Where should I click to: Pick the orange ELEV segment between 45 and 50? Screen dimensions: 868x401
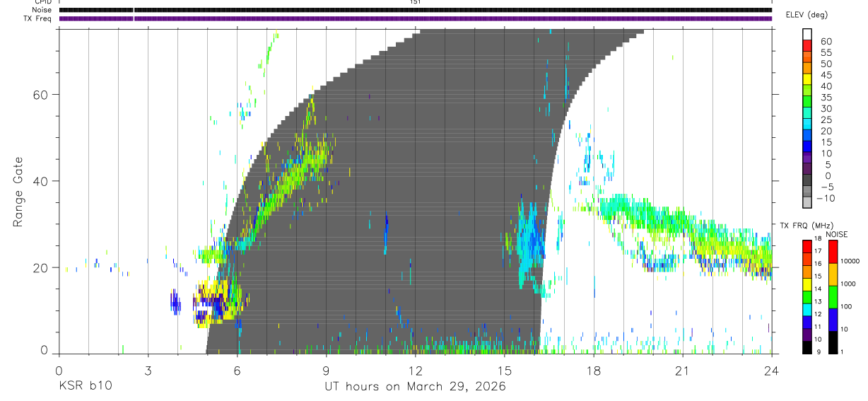click(x=807, y=68)
